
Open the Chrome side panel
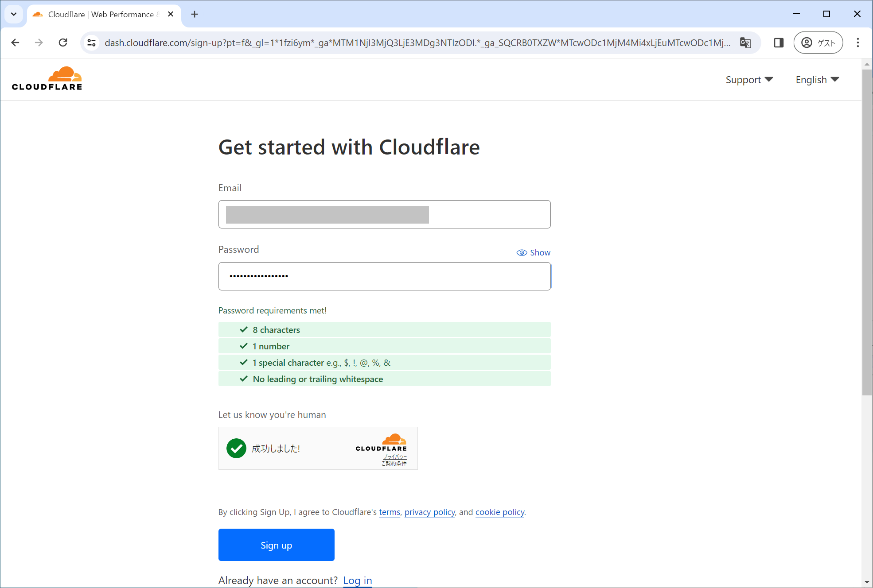pos(779,43)
